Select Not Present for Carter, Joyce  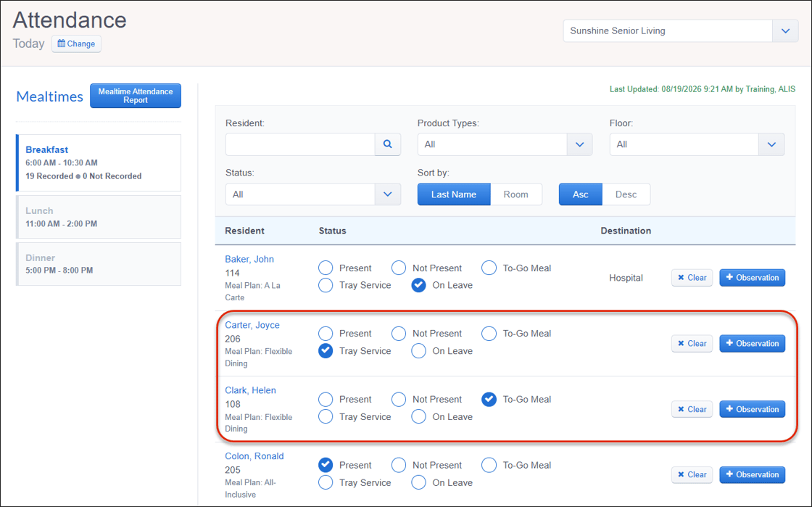coord(399,334)
